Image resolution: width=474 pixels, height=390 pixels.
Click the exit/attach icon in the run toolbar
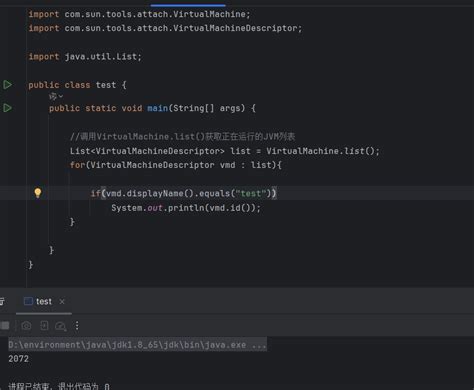coord(44,325)
